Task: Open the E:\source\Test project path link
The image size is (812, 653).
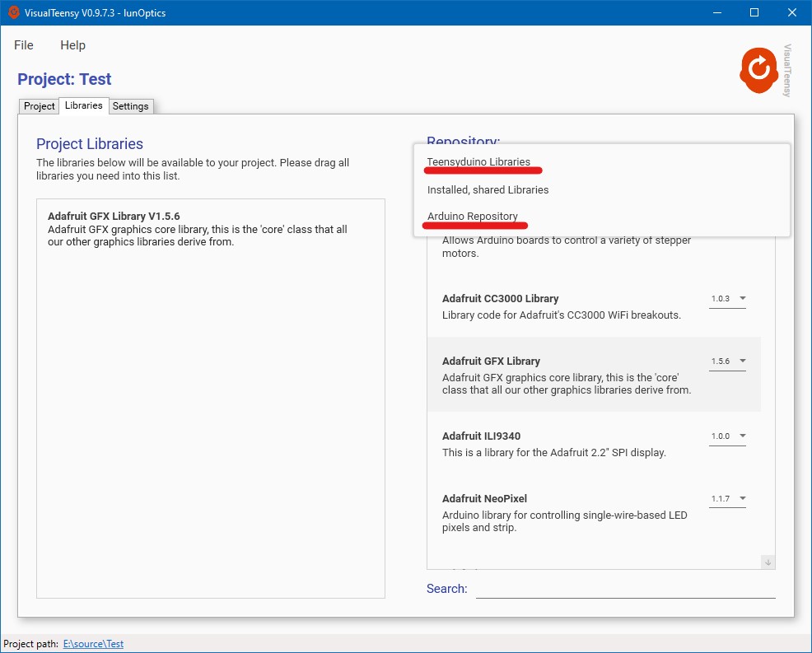Action: (93, 644)
